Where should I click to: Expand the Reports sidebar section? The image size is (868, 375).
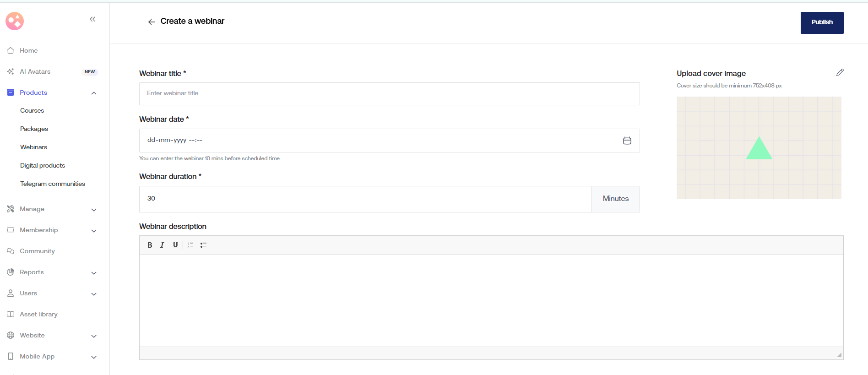[x=94, y=272]
